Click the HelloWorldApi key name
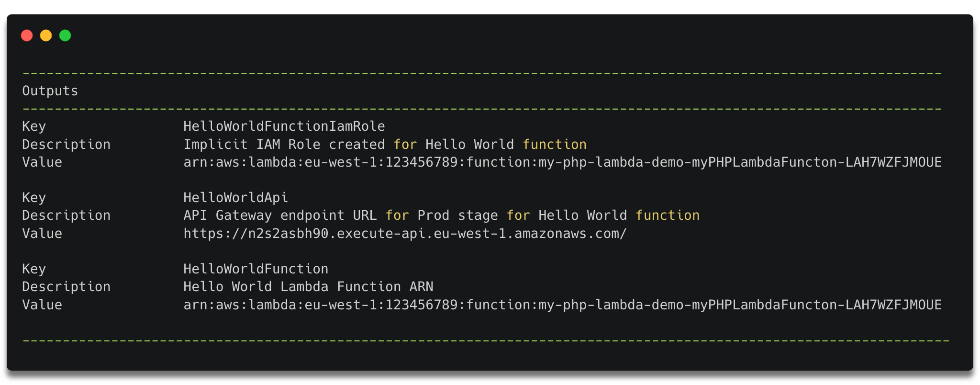Viewport: 980px width, 385px height. tap(236, 198)
